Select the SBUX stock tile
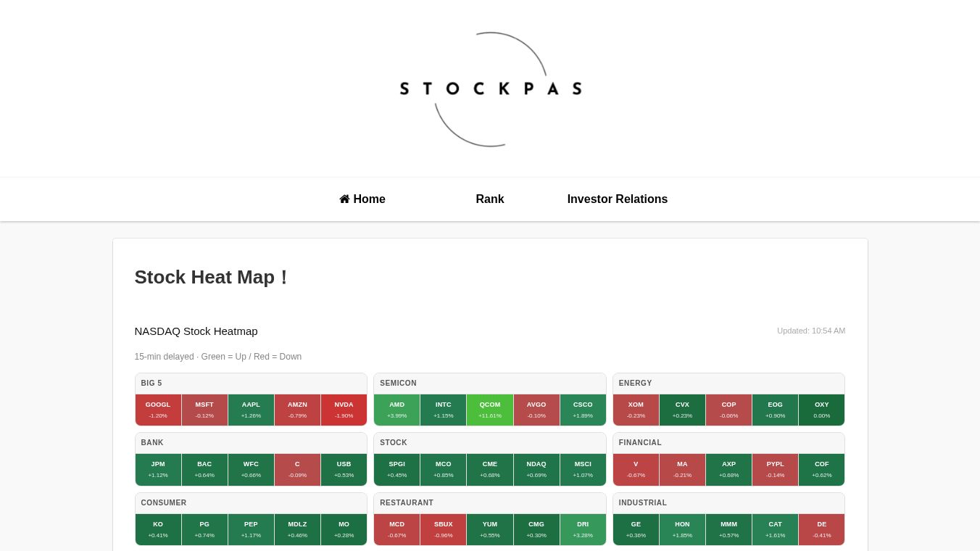Viewport: 980px width, 551px height. coord(443,529)
